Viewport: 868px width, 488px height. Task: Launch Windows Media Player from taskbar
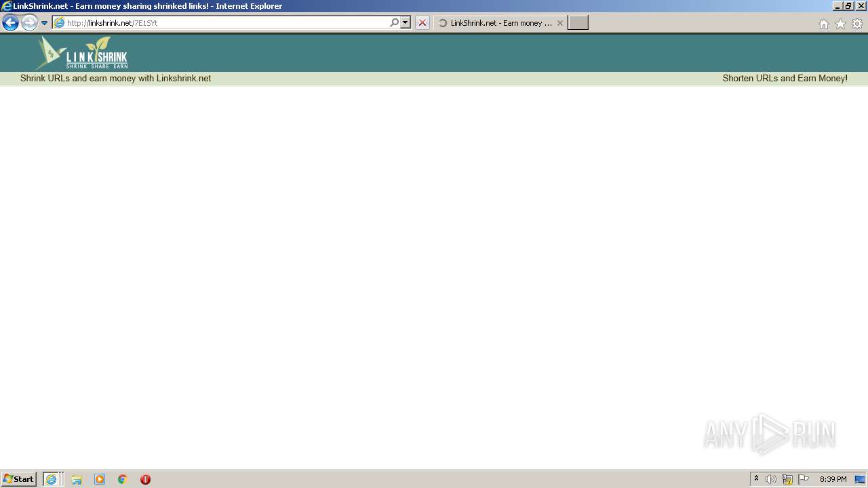tap(100, 479)
